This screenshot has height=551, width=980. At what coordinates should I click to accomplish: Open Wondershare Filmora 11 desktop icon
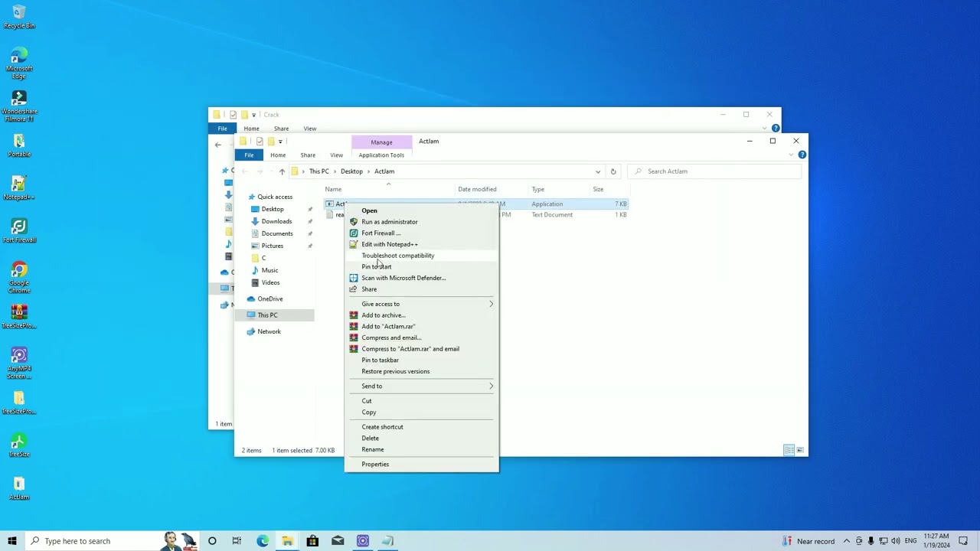(x=19, y=106)
